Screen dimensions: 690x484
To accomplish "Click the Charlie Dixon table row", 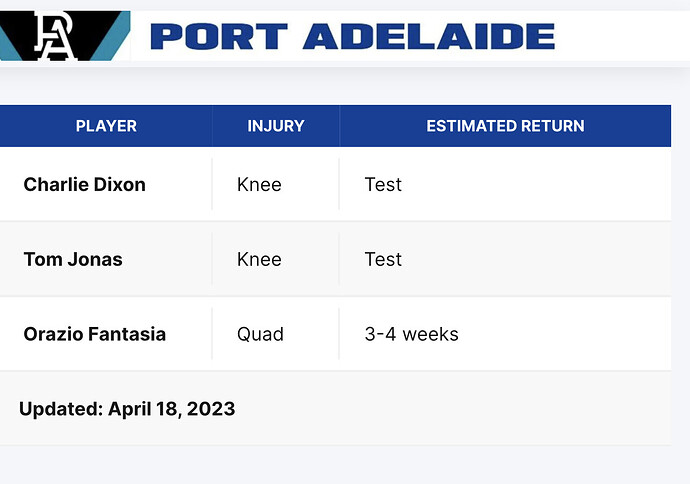I will click(335, 184).
